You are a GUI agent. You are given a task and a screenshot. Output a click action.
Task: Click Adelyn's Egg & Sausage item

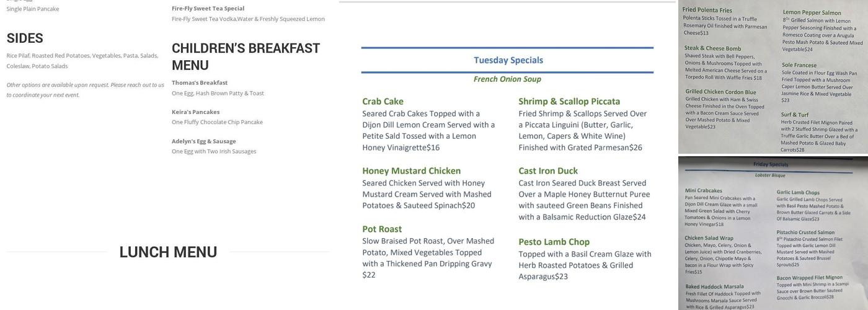pos(203,141)
